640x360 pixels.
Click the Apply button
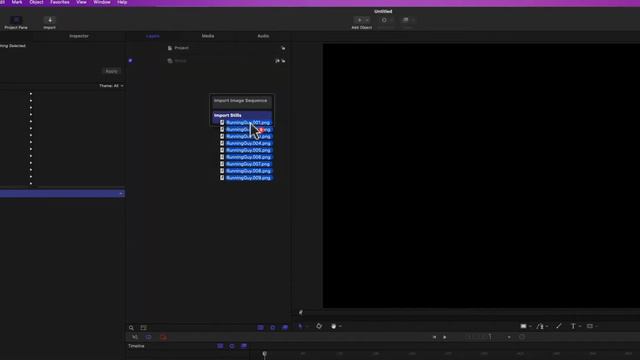click(111, 71)
